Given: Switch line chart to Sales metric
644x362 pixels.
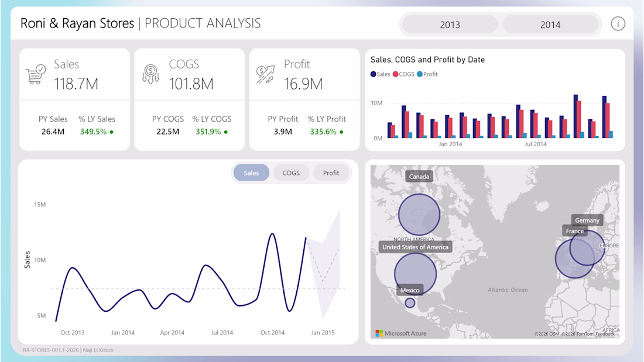Looking at the screenshot, I should [x=251, y=173].
